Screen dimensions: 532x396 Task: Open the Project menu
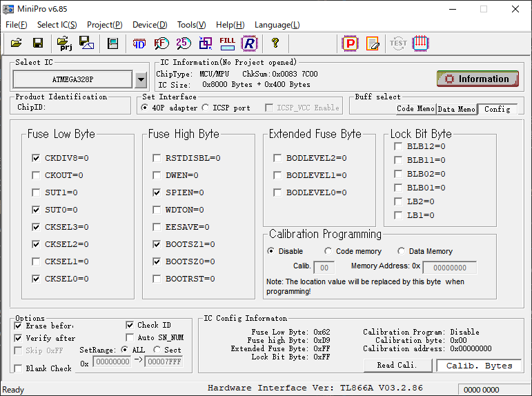(104, 25)
